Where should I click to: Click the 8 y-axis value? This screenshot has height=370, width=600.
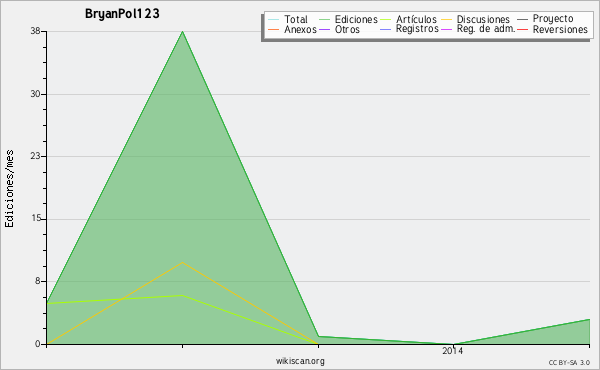(x=38, y=281)
